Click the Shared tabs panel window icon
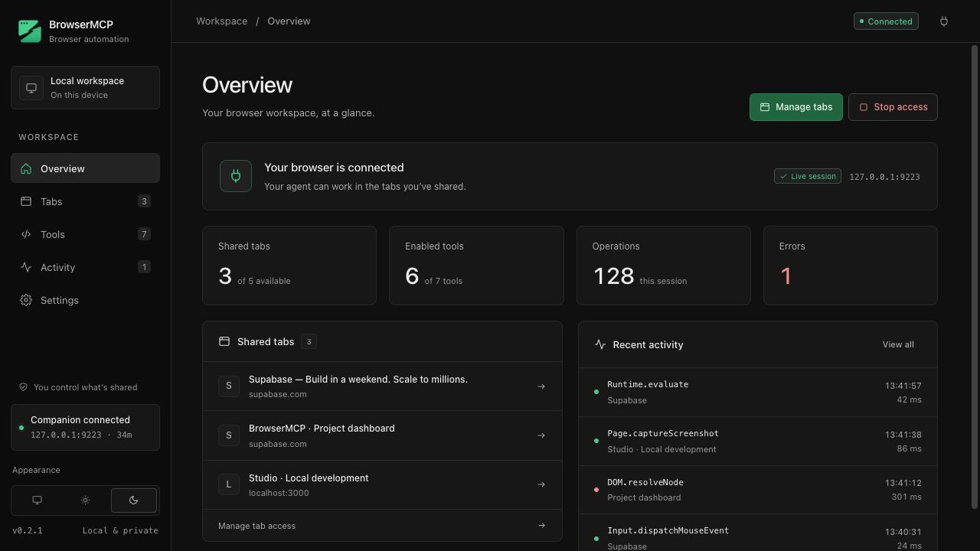980x551 pixels. pos(224,341)
